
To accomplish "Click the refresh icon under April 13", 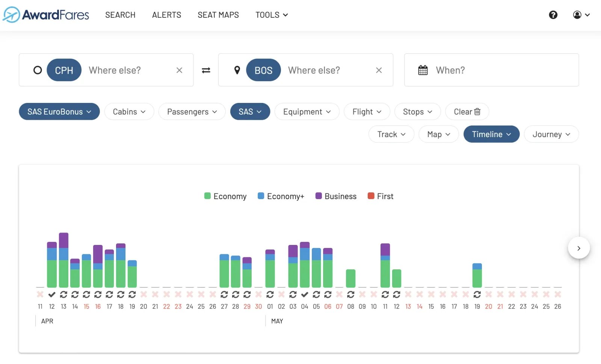I will click(63, 294).
